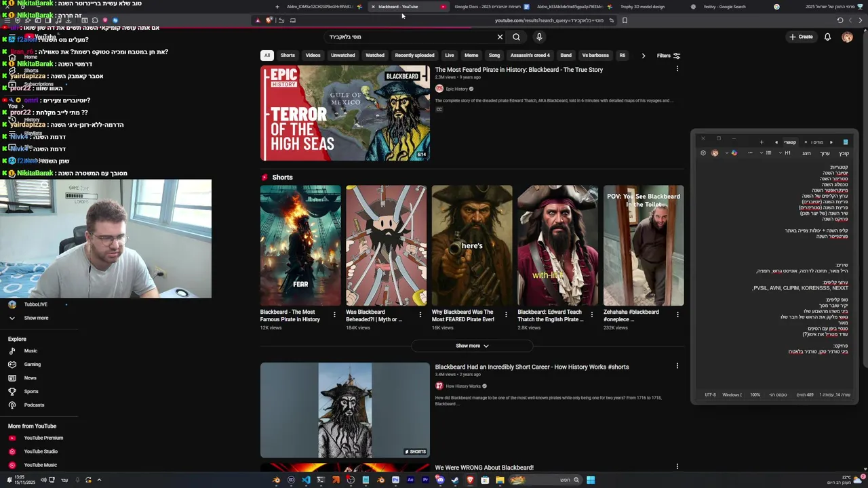Open Music in the Explore sidebar

(x=31, y=351)
